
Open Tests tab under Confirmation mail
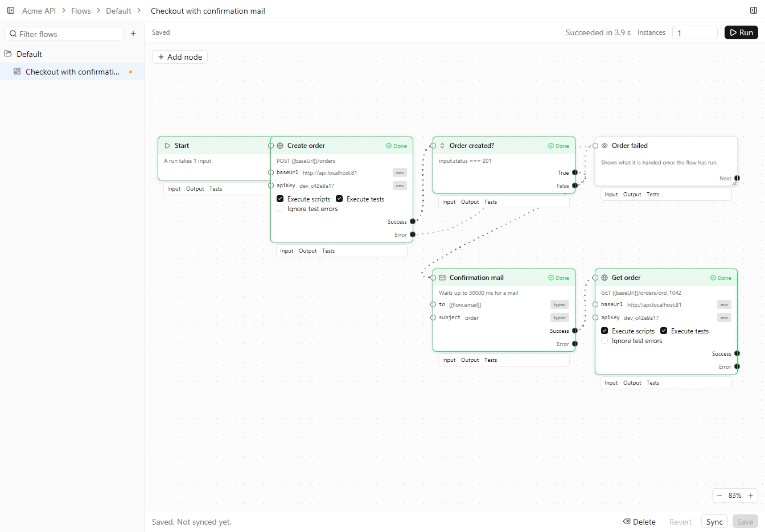tap(491, 360)
